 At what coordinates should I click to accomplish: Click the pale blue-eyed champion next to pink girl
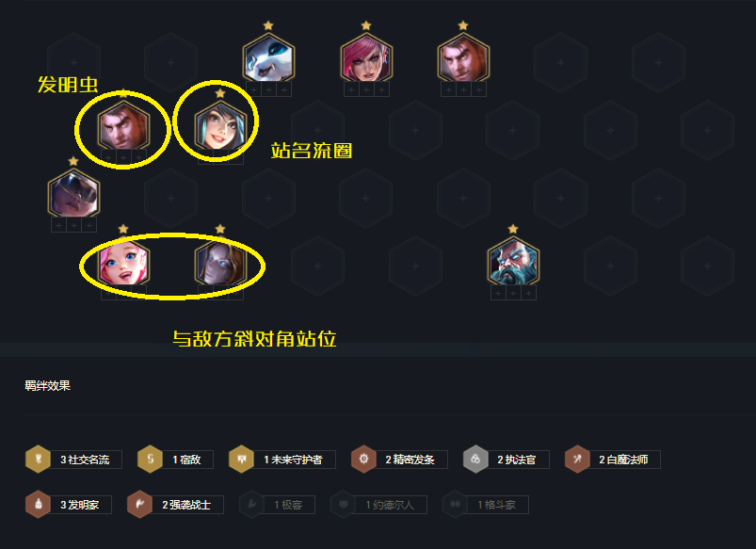[220, 265]
